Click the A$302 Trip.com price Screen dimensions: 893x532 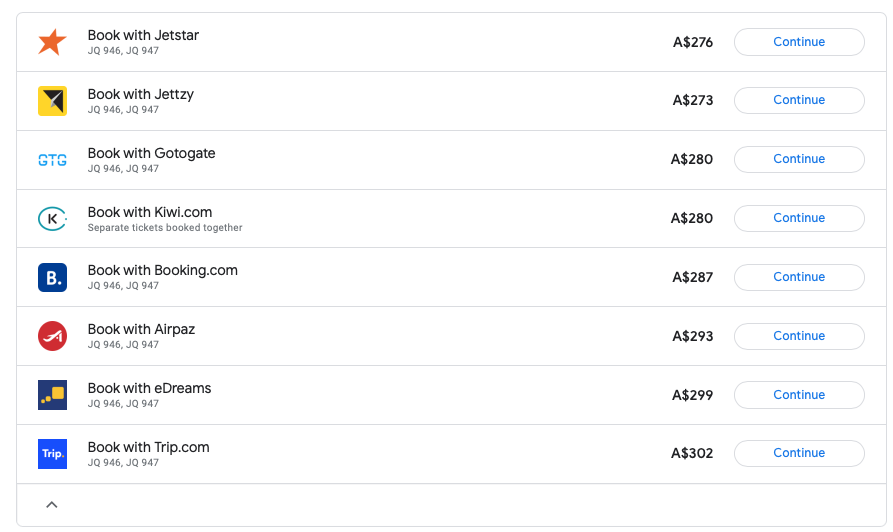click(x=692, y=454)
